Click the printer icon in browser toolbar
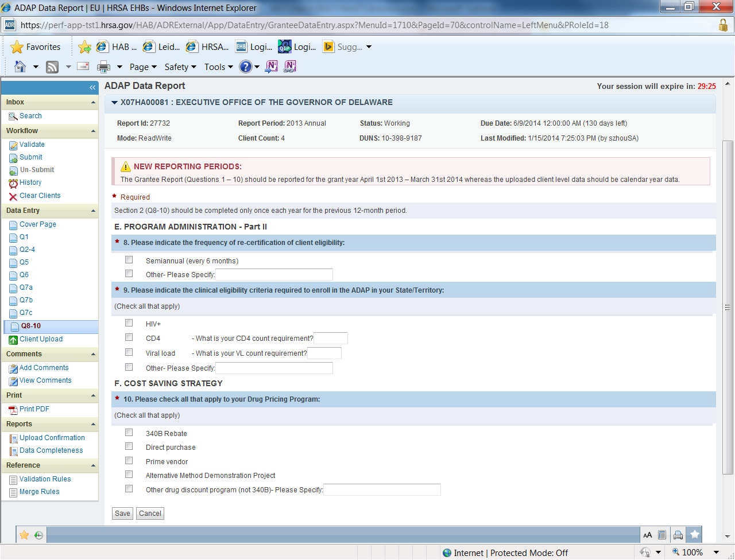The width and height of the screenshot is (735, 560). pos(103,67)
